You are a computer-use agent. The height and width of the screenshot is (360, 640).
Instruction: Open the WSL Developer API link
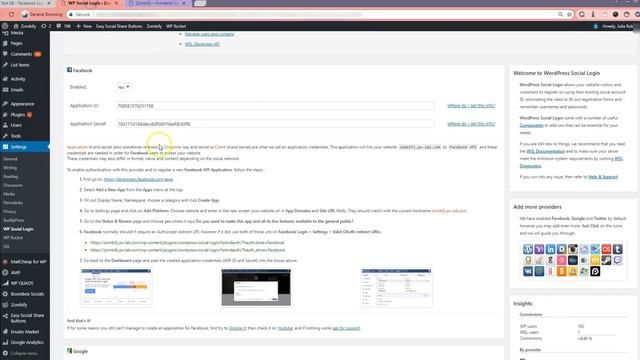click(x=202, y=44)
